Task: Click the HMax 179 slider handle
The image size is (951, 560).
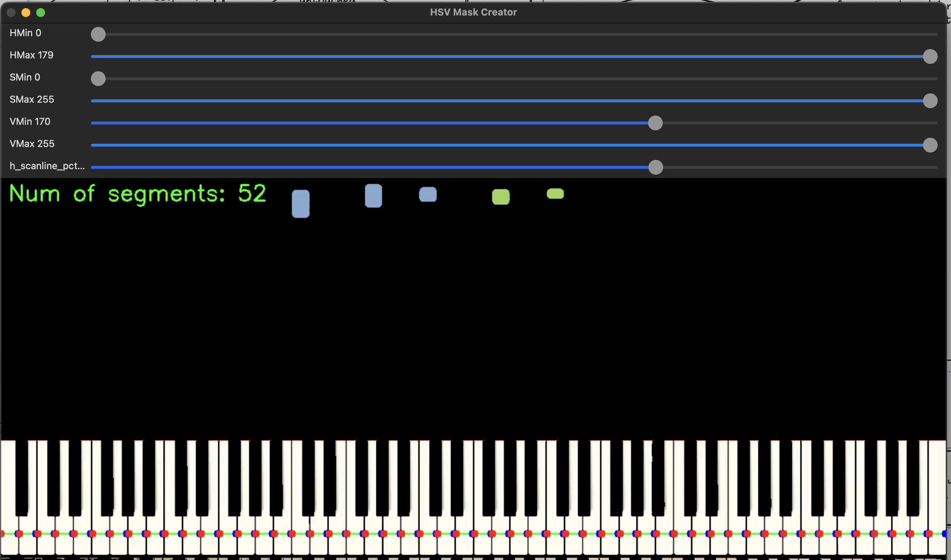Action: (x=930, y=57)
